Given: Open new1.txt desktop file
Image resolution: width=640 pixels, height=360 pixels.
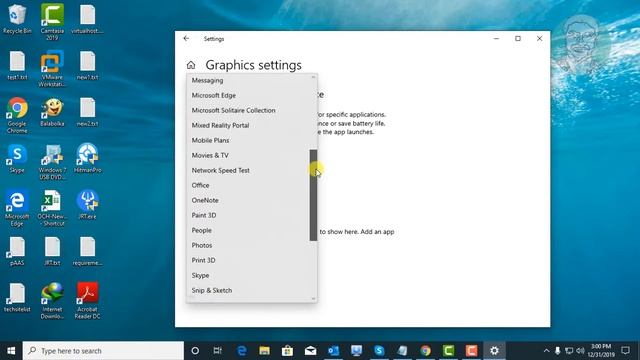Looking at the screenshot, I should pyautogui.click(x=87, y=66).
